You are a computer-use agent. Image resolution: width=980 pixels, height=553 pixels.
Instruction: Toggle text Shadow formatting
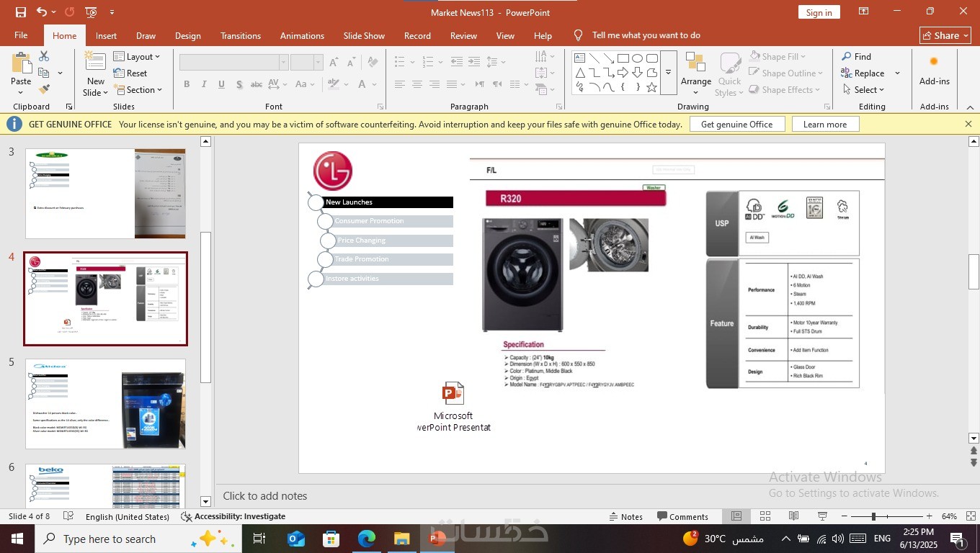point(239,84)
